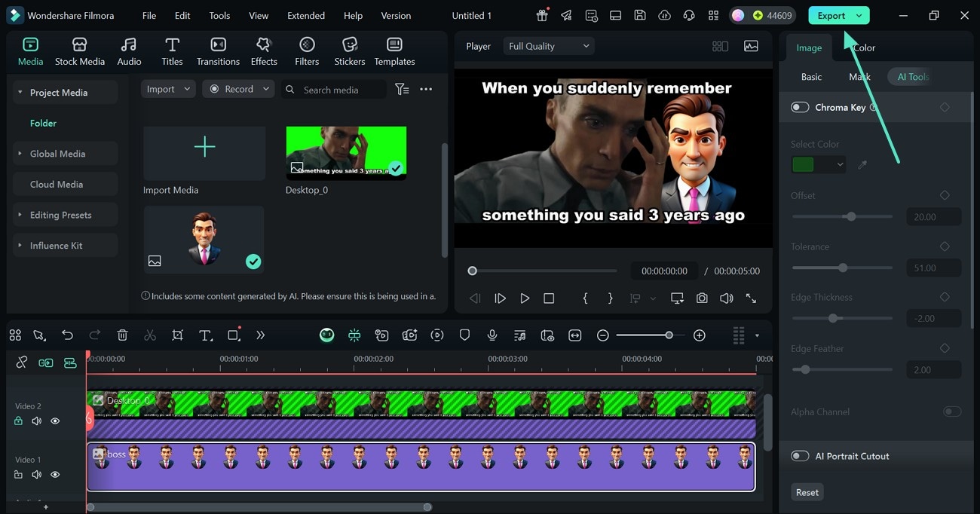Enable the AI Portrait Cutout toggle
980x514 pixels.
point(800,456)
